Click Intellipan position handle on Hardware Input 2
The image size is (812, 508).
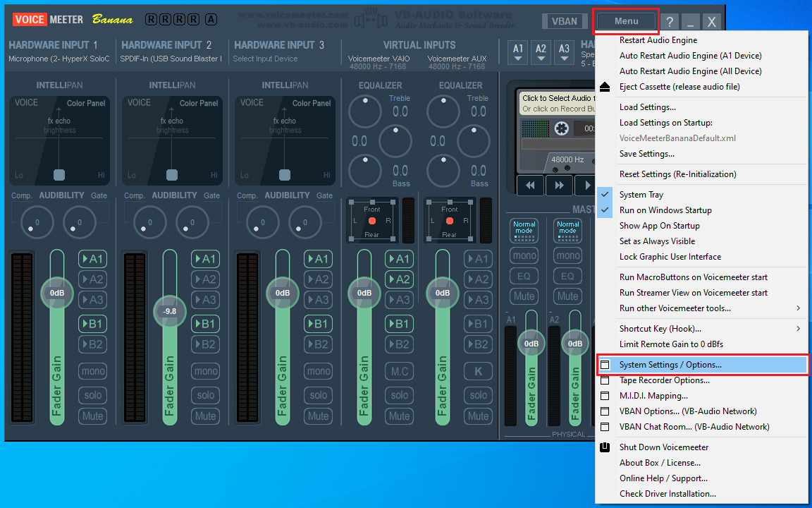pos(172,175)
